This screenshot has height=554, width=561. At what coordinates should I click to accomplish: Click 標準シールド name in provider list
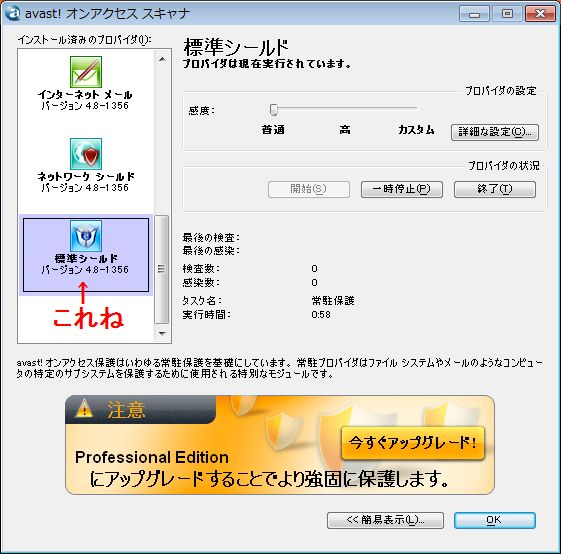pyautogui.click(x=86, y=258)
